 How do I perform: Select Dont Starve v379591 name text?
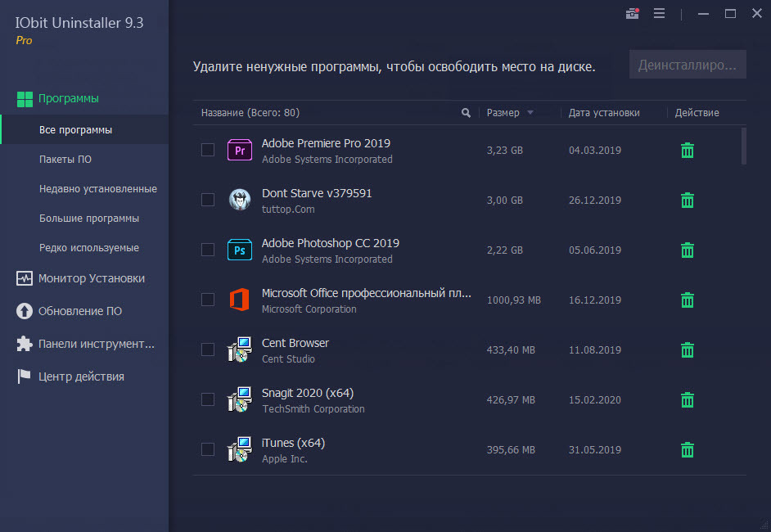pos(317,193)
